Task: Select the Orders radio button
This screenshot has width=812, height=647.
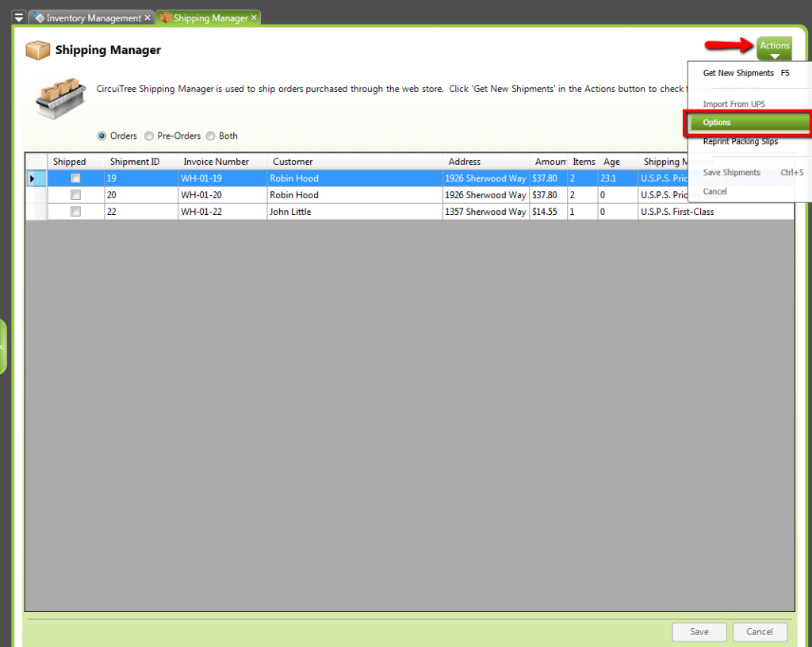Action: [104, 136]
